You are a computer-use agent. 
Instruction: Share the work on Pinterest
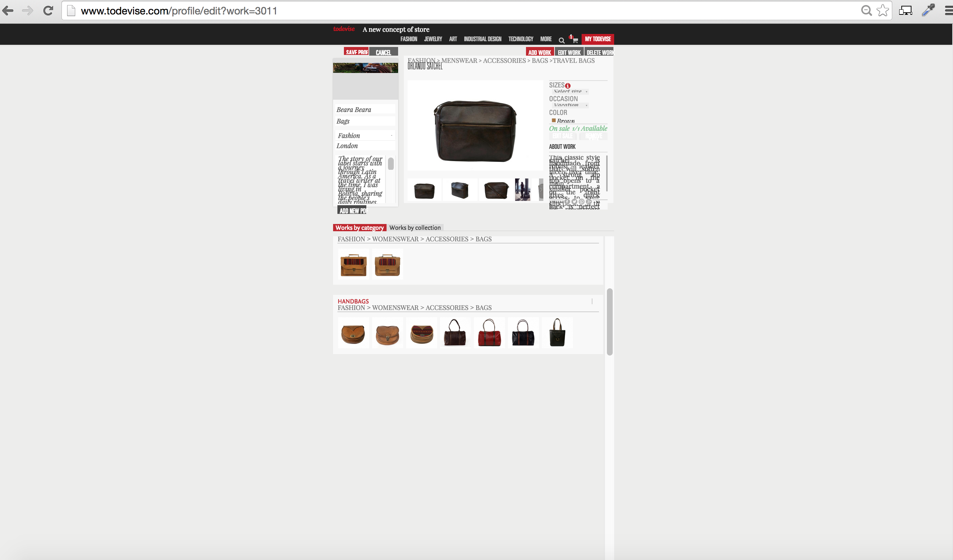[x=581, y=202]
